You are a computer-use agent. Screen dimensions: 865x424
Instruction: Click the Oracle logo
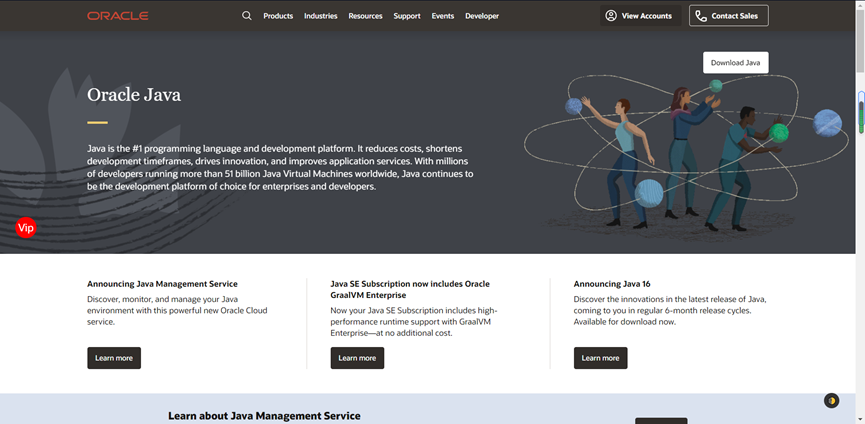pos(118,16)
